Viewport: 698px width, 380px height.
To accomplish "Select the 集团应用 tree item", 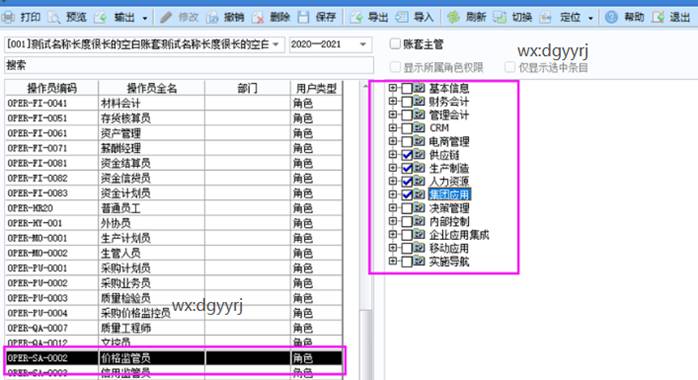I will 449,194.
